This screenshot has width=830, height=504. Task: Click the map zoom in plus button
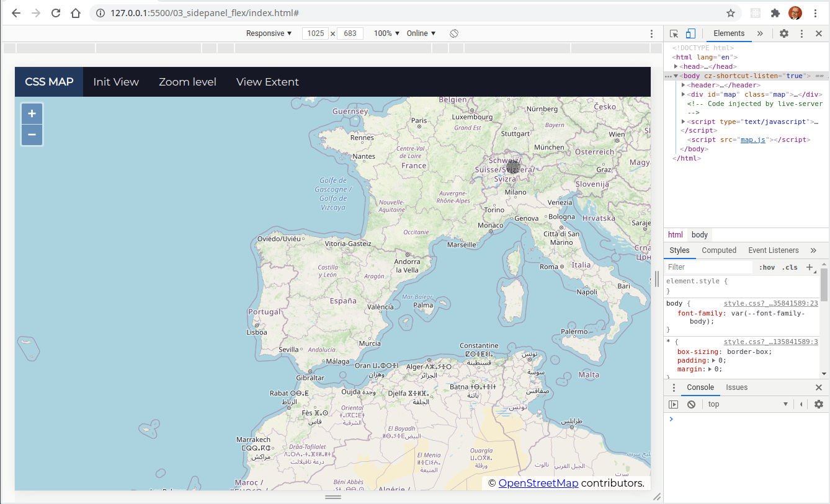pos(32,114)
